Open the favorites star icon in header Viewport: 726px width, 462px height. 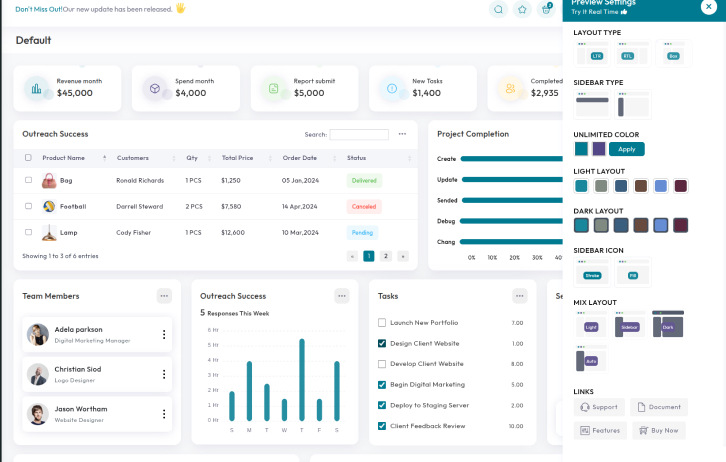pos(522,9)
